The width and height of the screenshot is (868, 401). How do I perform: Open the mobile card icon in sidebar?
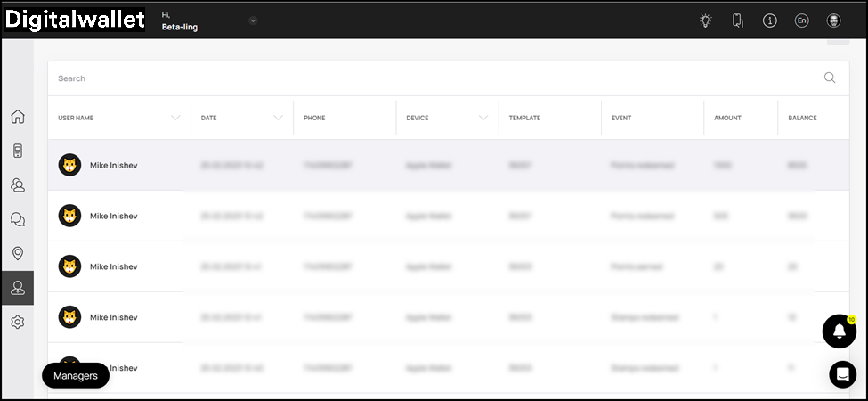pos(17,151)
